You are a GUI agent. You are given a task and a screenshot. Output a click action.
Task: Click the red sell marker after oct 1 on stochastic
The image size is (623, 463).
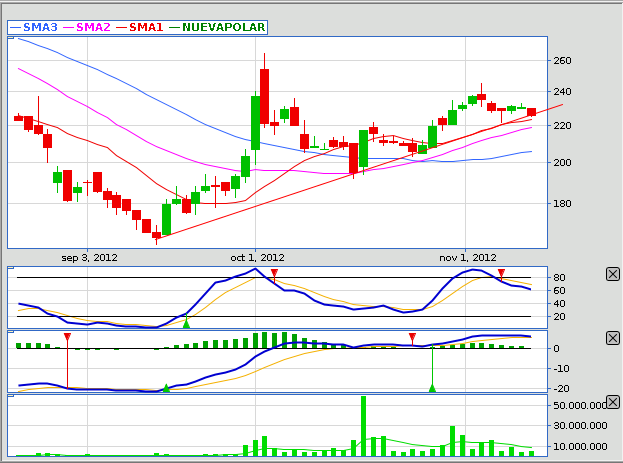pyautogui.click(x=274, y=273)
